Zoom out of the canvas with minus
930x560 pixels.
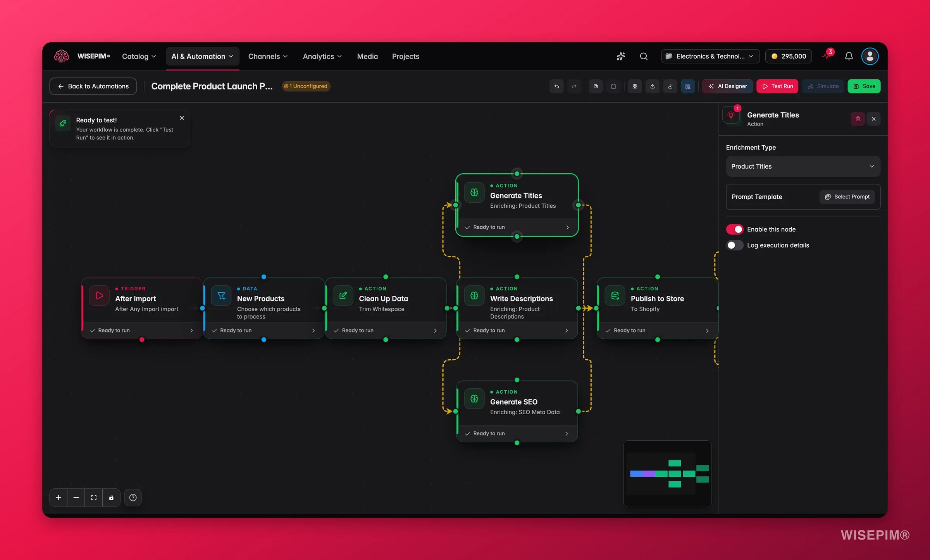(x=76, y=498)
